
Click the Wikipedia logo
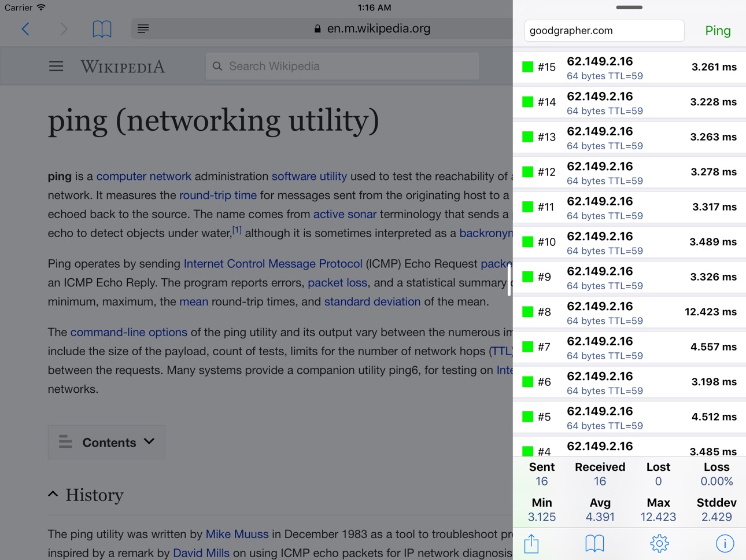(123, 67)
